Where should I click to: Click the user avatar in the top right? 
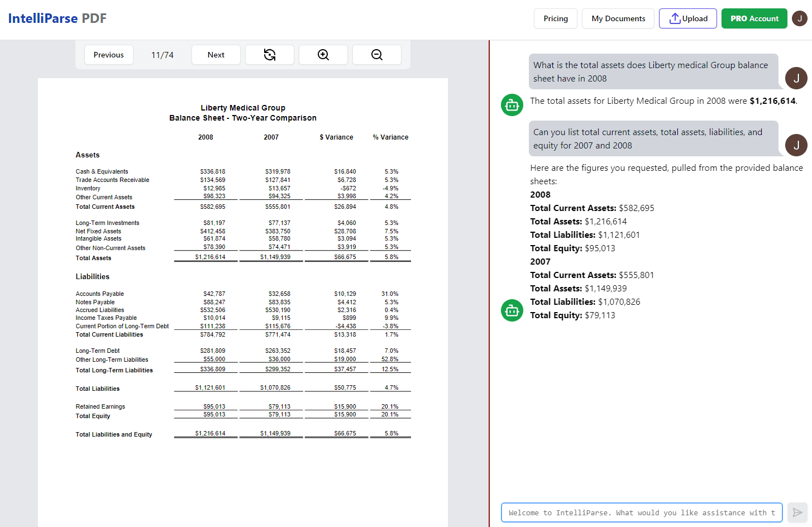click(799, 18)
